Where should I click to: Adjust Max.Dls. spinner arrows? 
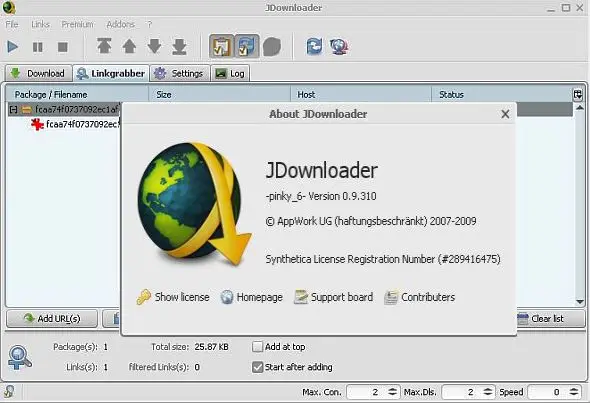(488, 392)
